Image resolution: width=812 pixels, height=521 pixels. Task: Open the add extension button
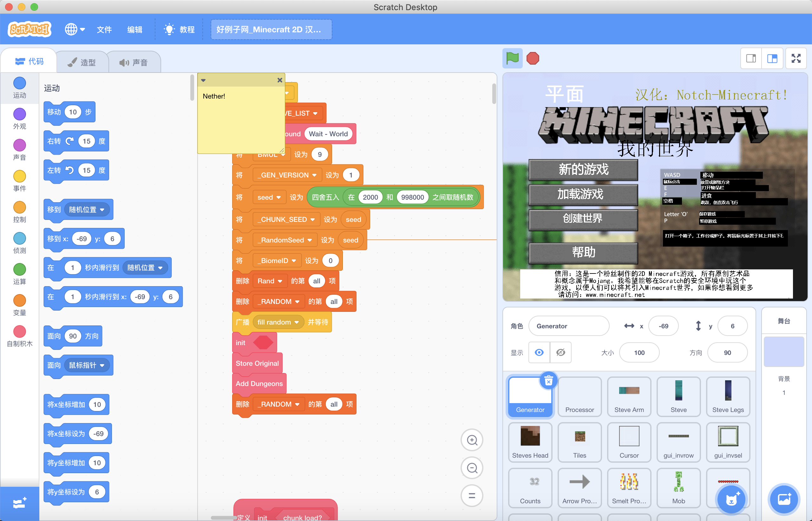coord(19,504)
